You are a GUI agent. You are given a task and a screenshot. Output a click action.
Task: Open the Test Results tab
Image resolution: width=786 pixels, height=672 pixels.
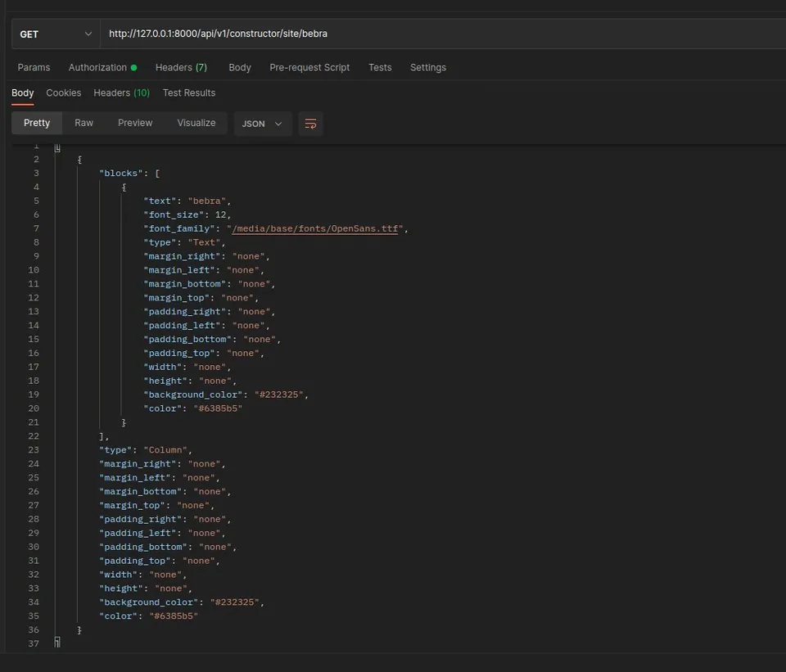click(x=189, y=93)
